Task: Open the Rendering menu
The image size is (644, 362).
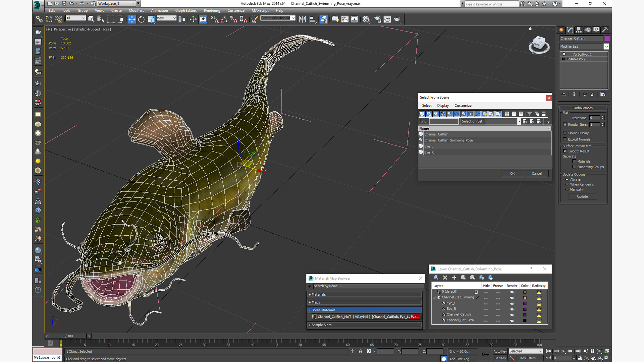Action: 212,10
